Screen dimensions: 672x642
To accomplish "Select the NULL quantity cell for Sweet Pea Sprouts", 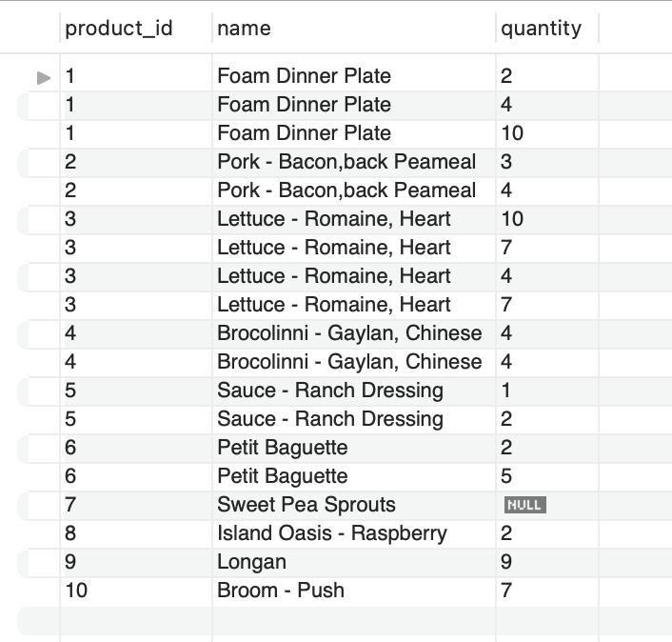I will pos(547,505).
